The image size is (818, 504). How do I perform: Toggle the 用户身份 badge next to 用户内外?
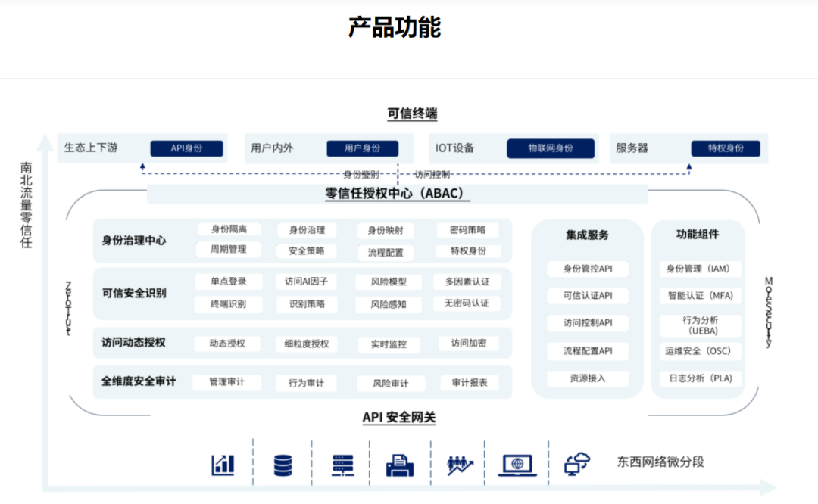coord(363,148)
